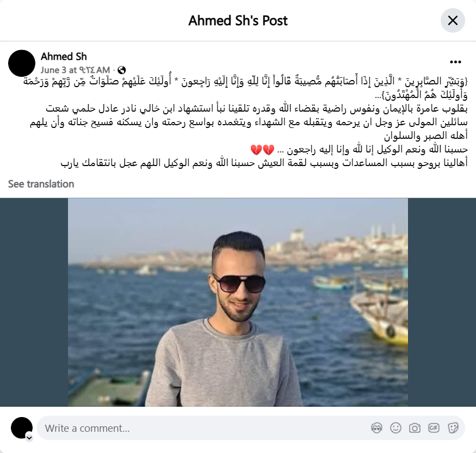
Task: Click the Quran verse opening text
Action: pyautogui.click(x=245, y=88)
